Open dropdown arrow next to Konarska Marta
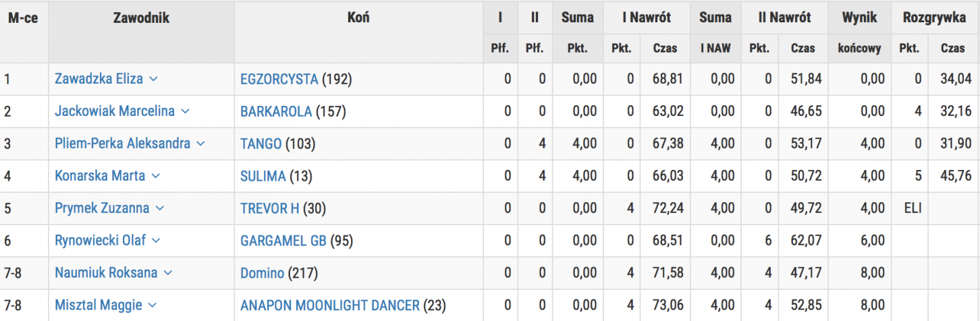This screenshot has height=321, width=980. [x=155, y=176]
